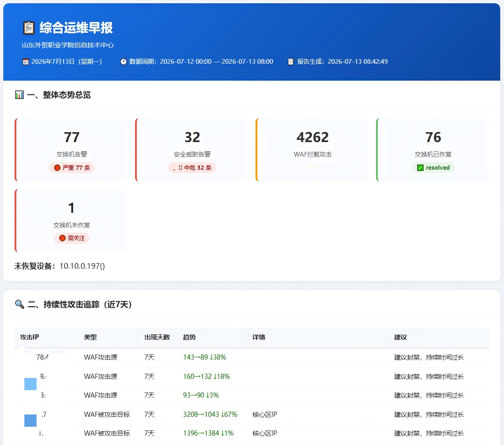Open the 交换机已恢复 card showing 76
Image resolution: width=504 pixels, height=445 pixels.
tap(433, 150)
